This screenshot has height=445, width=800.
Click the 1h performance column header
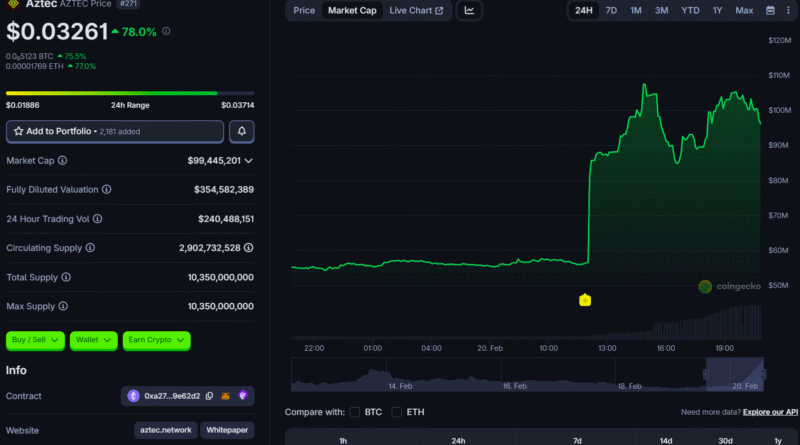pos(343,440)
